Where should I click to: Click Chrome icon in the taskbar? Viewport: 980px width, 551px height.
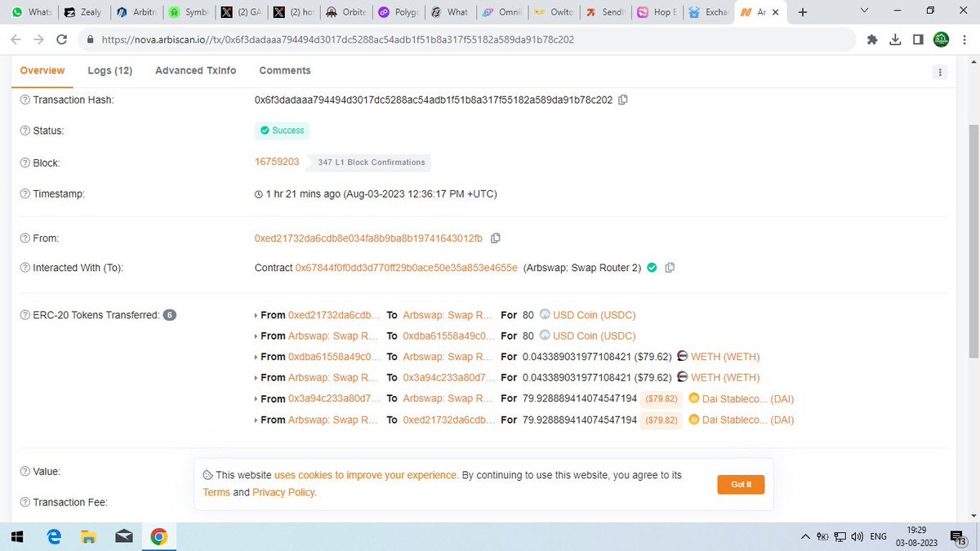[158, 536]
